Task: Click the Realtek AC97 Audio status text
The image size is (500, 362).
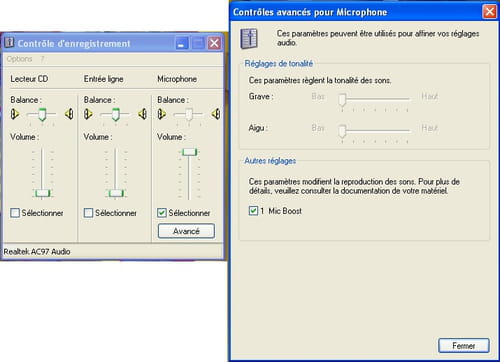Action: (x=37, y=252)
